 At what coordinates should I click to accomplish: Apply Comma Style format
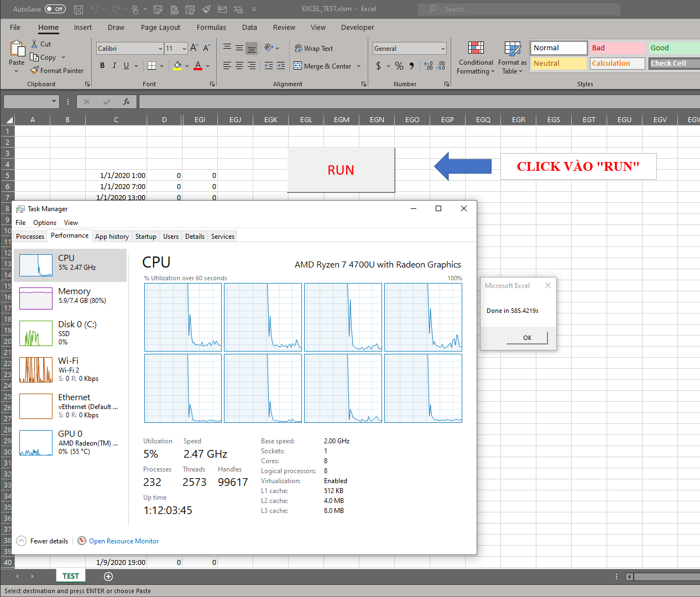tap(412, 65)
